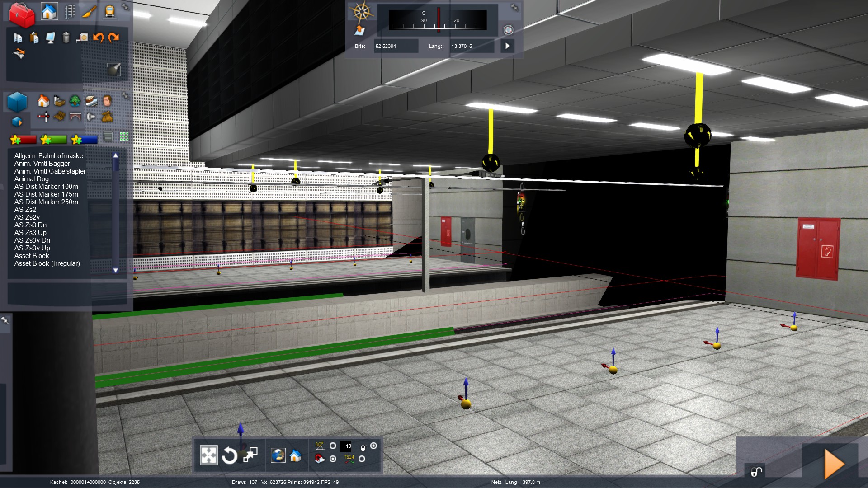Click the green favorites filter bar
868x488 pixels.
[53, 140]
